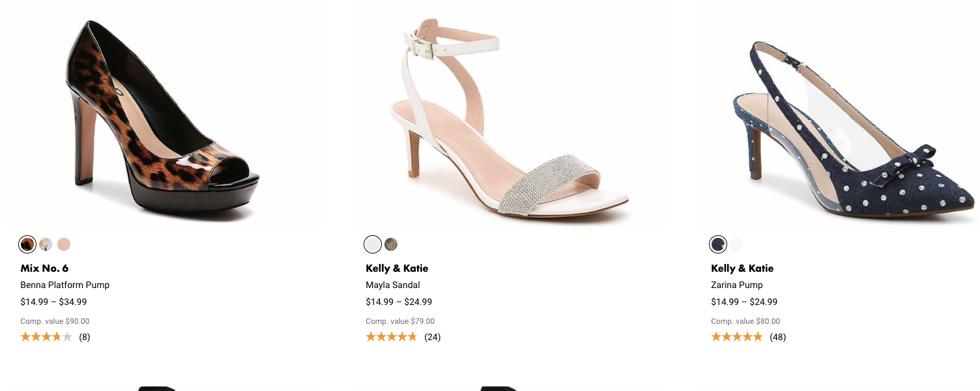Select the white swatch for Zarina Pump
This screenshot has width=980, height=391.
tap(736, 244)
